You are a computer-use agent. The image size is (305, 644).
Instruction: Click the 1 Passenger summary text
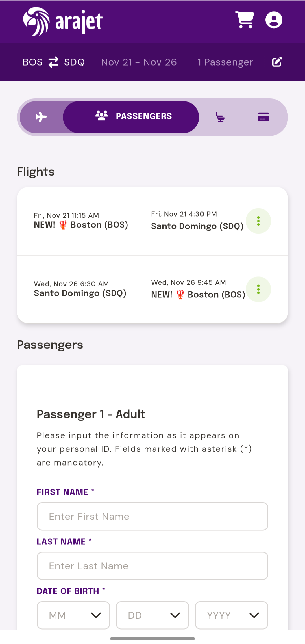coord(225,62)
